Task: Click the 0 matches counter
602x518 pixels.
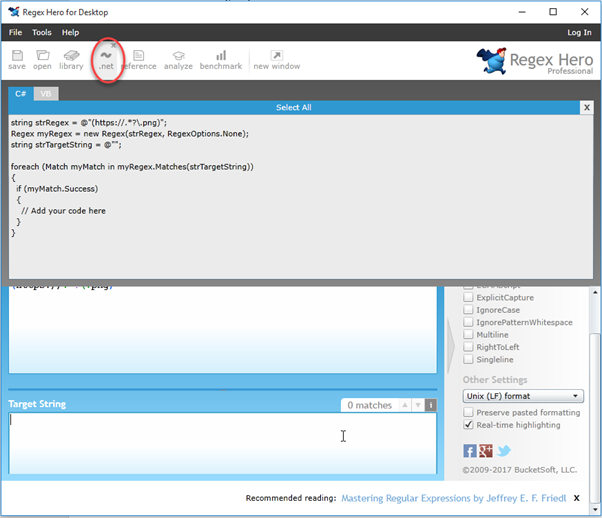Action: pos(369,405)
